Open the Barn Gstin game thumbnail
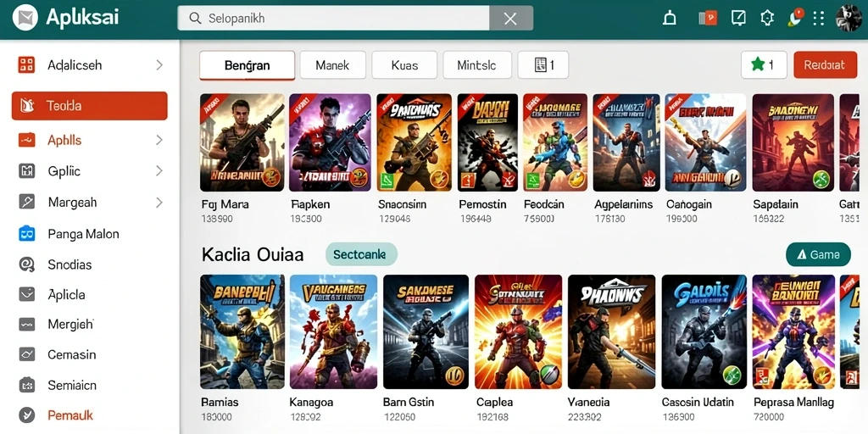Viewport: 868px width, 434px height. click(426, 331)
